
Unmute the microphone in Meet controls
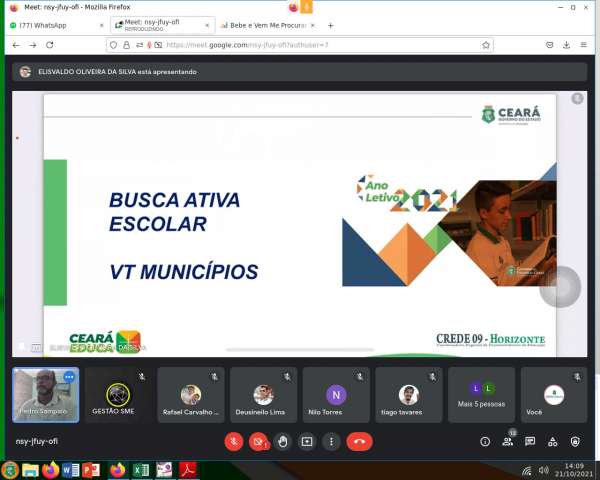234,441
